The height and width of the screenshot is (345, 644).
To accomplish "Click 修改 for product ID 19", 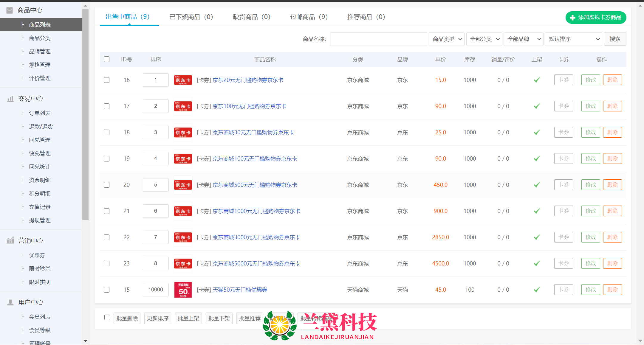I will [x=590, y=158].
